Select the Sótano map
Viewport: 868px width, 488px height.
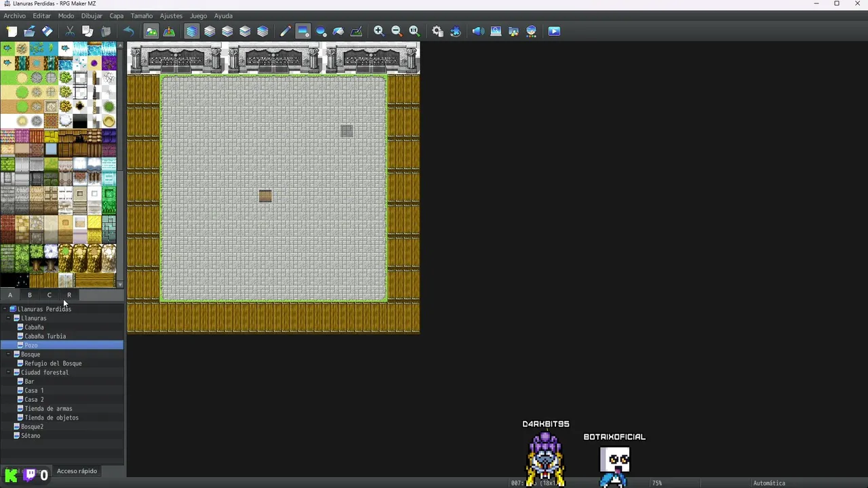(x=31, y=436)
